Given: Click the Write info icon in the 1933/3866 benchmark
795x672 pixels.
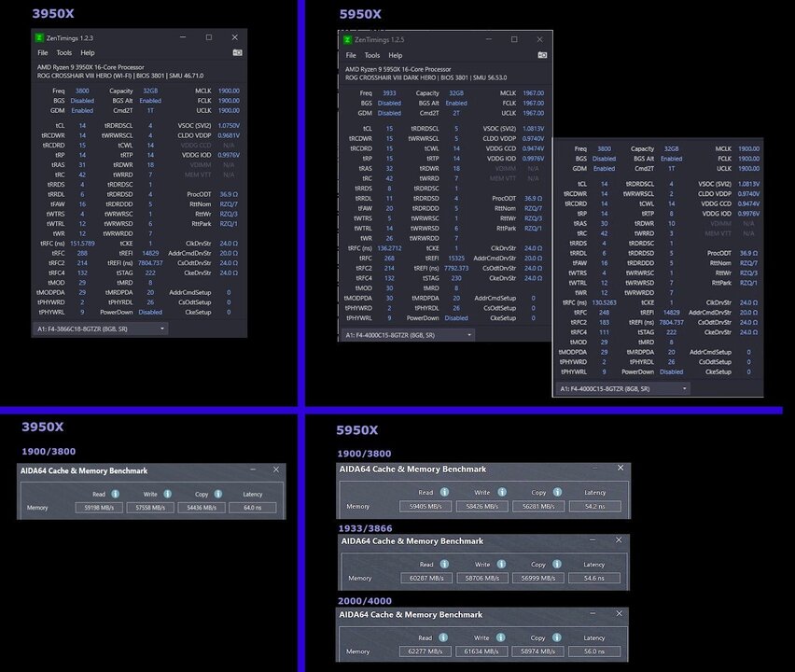Looking at the screenshot, I should 500,564.
